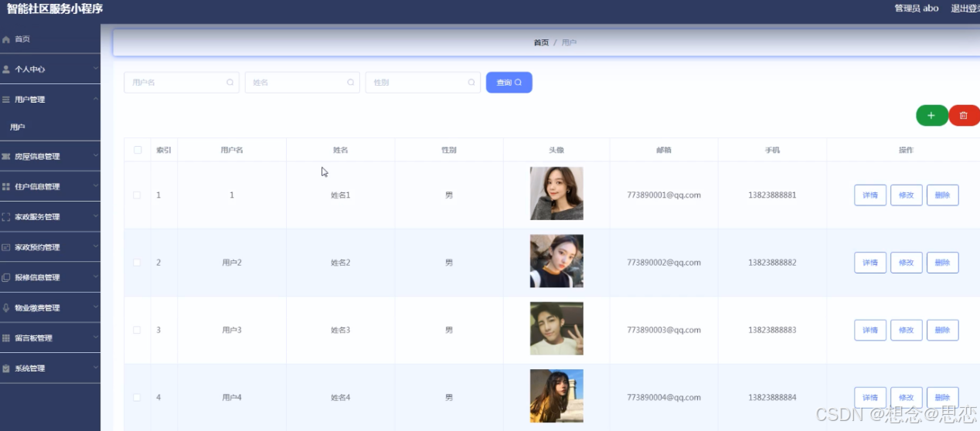Expand the 家政服务管理 chevron
The height and width of the screenshot is (431, 980).
point(96,216)
